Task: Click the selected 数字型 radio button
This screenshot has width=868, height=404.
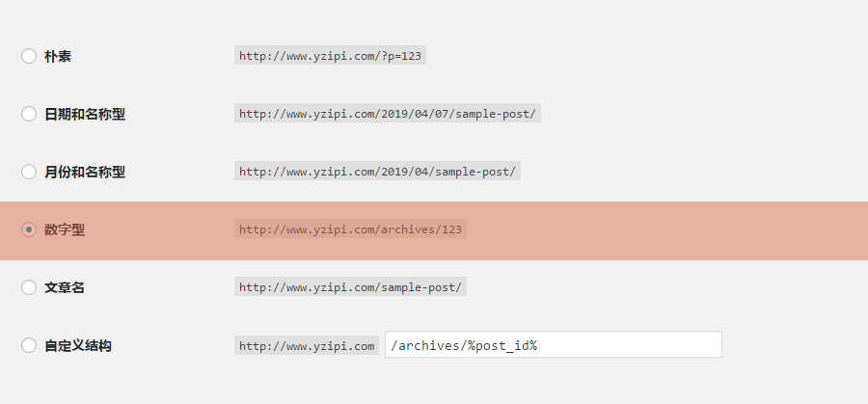Action: click(x=29, y=229)
